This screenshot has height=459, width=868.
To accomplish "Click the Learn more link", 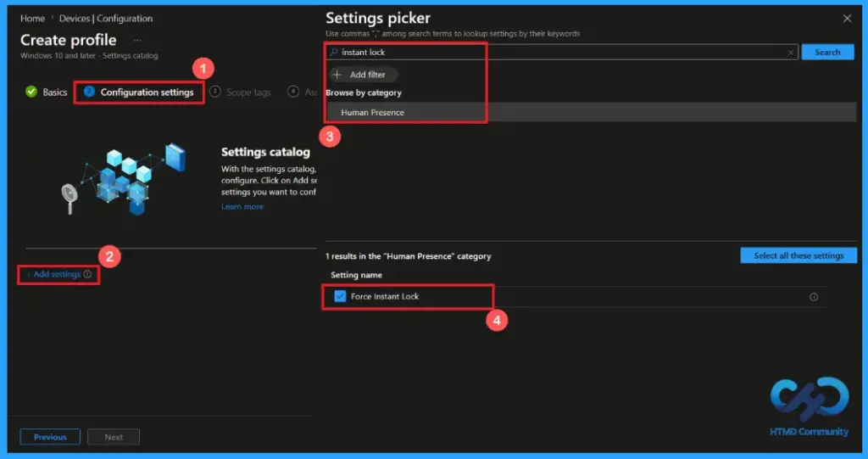I will pos(242,206).
